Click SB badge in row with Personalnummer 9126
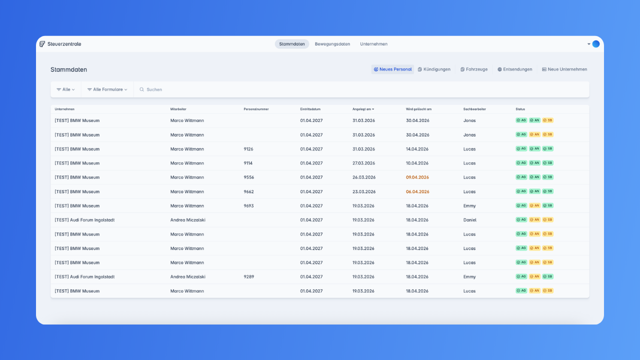The width and height of the screenshot is (640, 360). point(548,149)
